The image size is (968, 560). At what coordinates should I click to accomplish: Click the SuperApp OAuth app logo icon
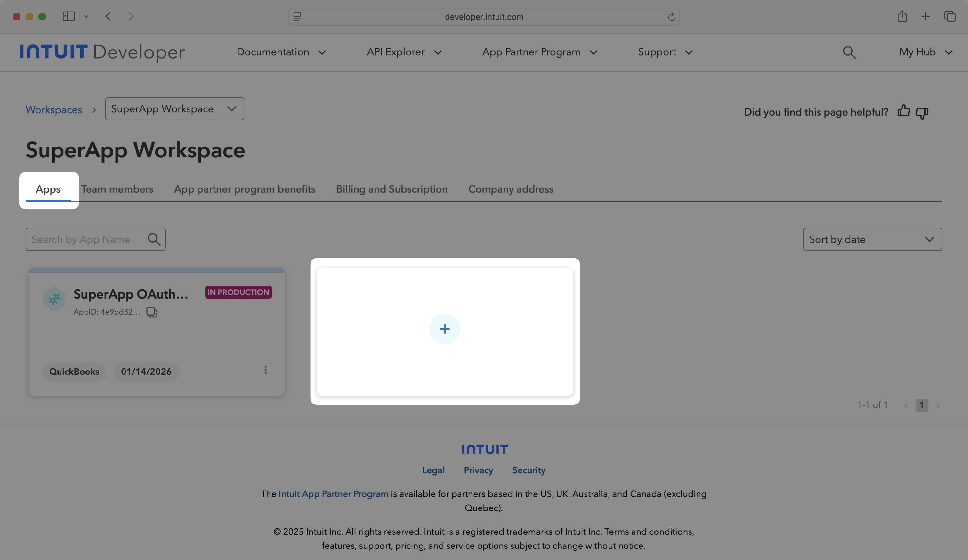click(x=54, y=299)
